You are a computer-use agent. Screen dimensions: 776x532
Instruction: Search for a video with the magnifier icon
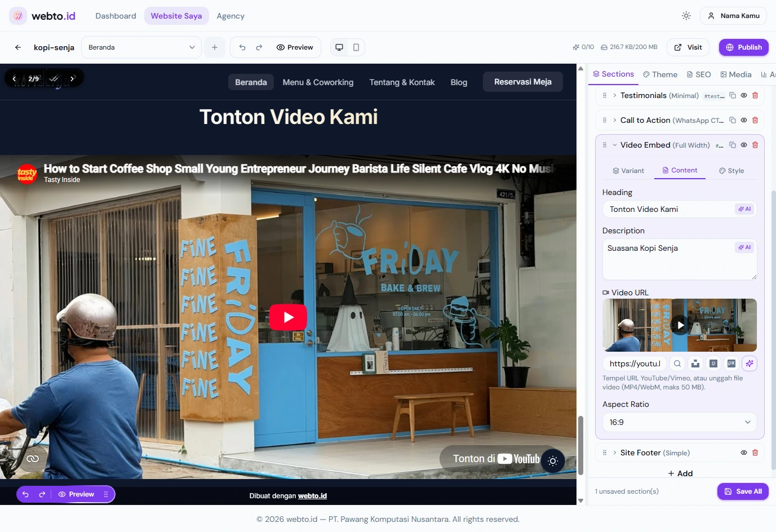(x=677, y=363)
